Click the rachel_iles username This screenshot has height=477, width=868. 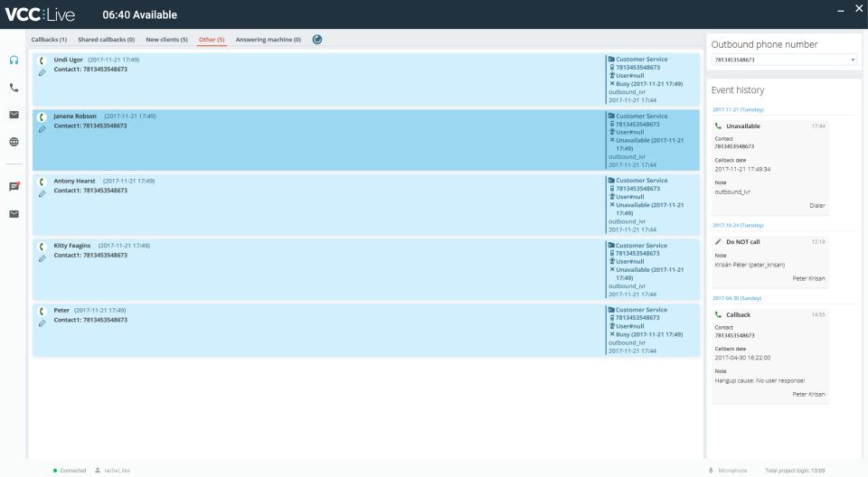(117, 471)
